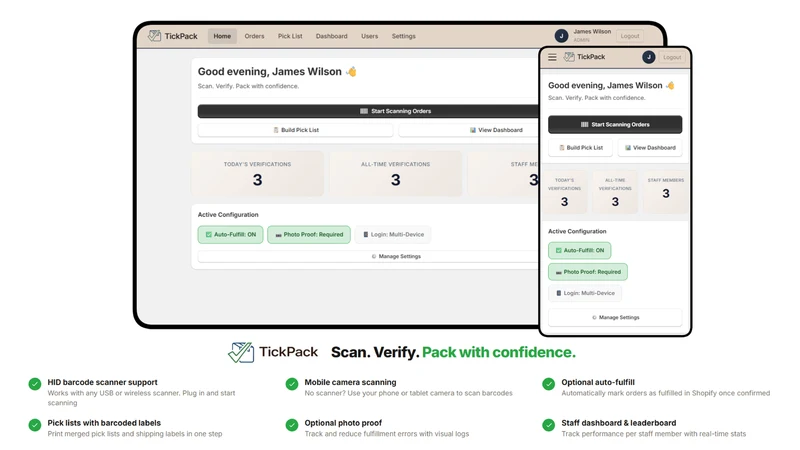Image resolution: width=800 pixels, height=450 pixels.
Task: Click check icon beside Optional auto-fulfill
Action: pos(548,384)
